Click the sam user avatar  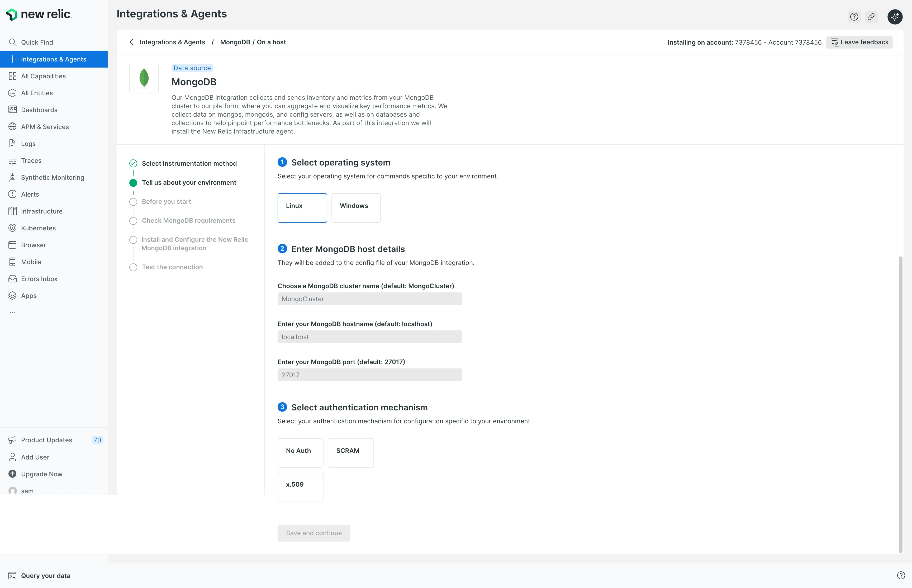pos(13,491)
